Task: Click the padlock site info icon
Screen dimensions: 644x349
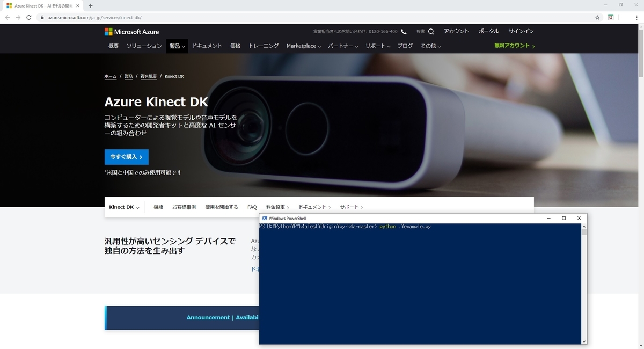Action: tap(42, 17)
